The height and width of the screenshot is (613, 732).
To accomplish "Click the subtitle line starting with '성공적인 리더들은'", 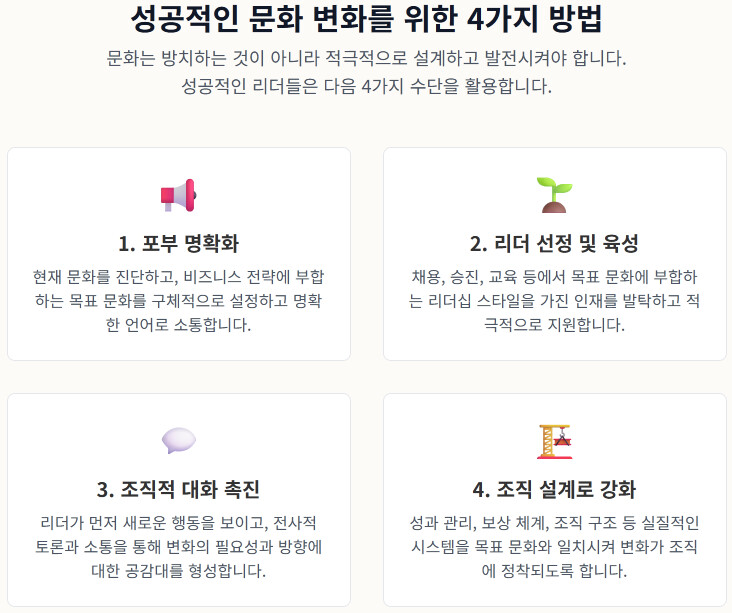I will click(x=366, y=86).
